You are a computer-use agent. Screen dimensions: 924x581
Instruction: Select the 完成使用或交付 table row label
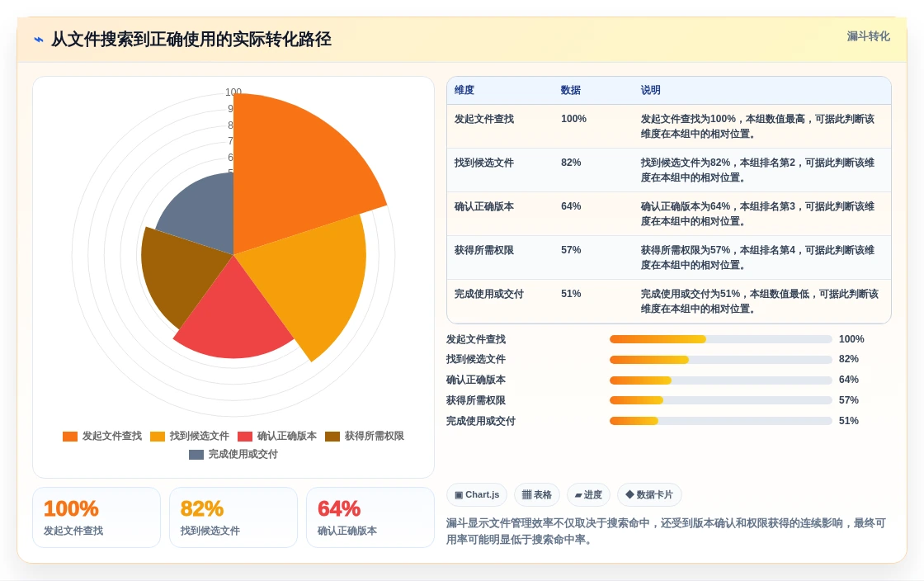tap(488, 294)
